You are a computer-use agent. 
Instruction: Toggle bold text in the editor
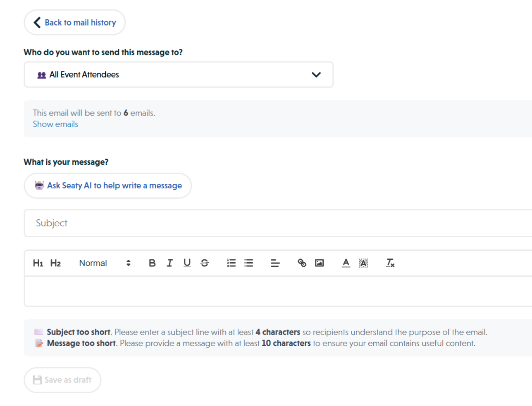tap(152, 263)
